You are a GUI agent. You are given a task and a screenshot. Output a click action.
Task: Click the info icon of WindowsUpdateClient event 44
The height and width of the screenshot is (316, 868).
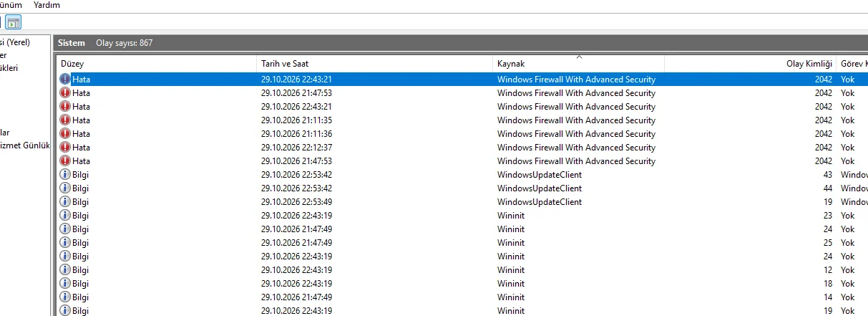65,188
